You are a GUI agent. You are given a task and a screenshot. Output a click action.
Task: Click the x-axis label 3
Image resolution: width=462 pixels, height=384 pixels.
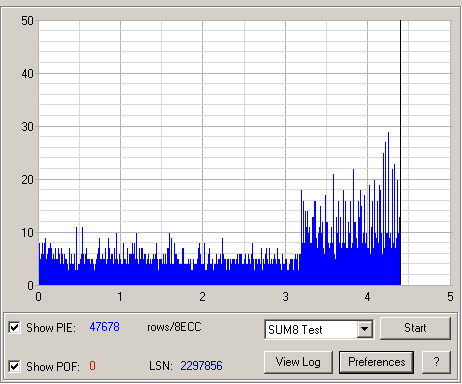click(285, 297)
